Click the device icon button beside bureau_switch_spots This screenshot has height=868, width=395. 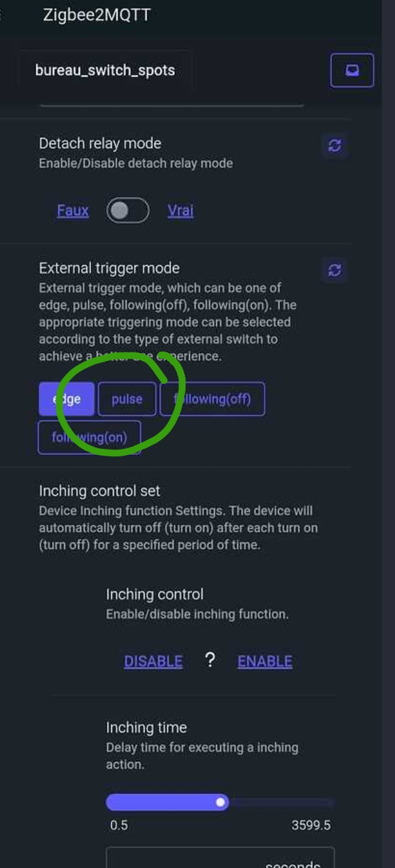tap(352, 70)
